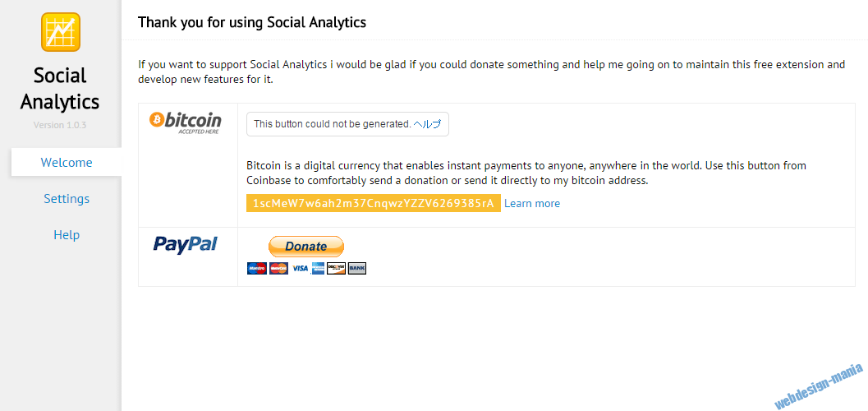The image size is (868, 411).
Task: Click the Social Analytics chart logo
Action: [61, 32]
